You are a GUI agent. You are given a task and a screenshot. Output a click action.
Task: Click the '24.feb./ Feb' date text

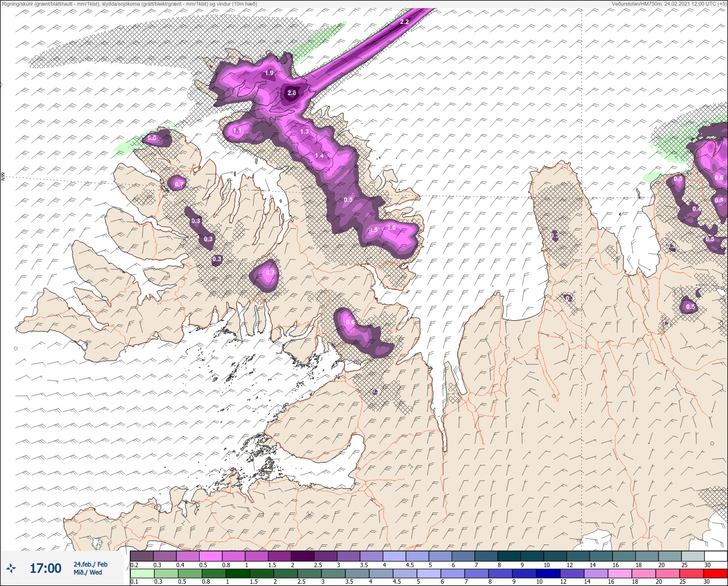tap(90, 564)
